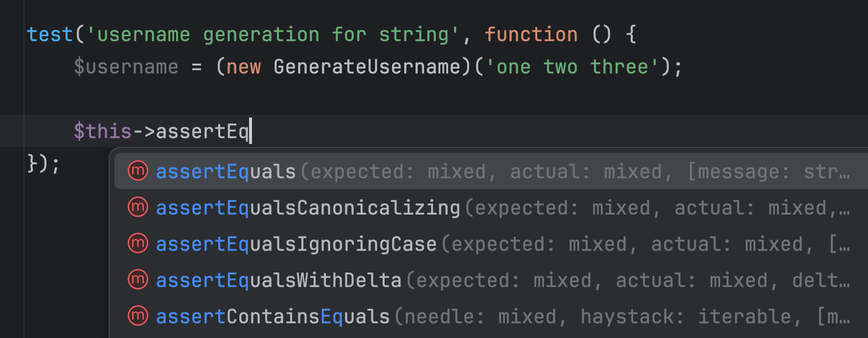The width and height of the screenshot is (868, 338).
Task: Choose the assertContainsEquals suggestion
Action: click(x=273, y=317)
